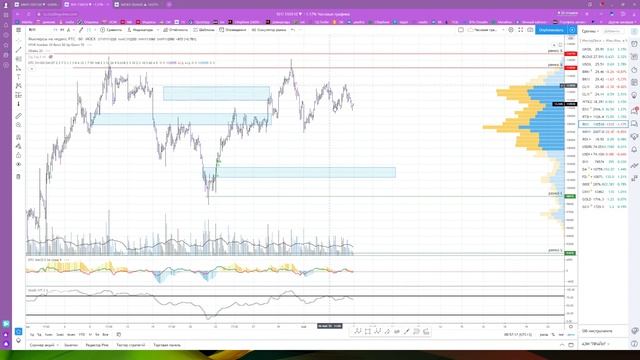Open the Скринер акций stock screener tab
The height and width of the screenshot is (360, 640).
[x=42, y=345]
